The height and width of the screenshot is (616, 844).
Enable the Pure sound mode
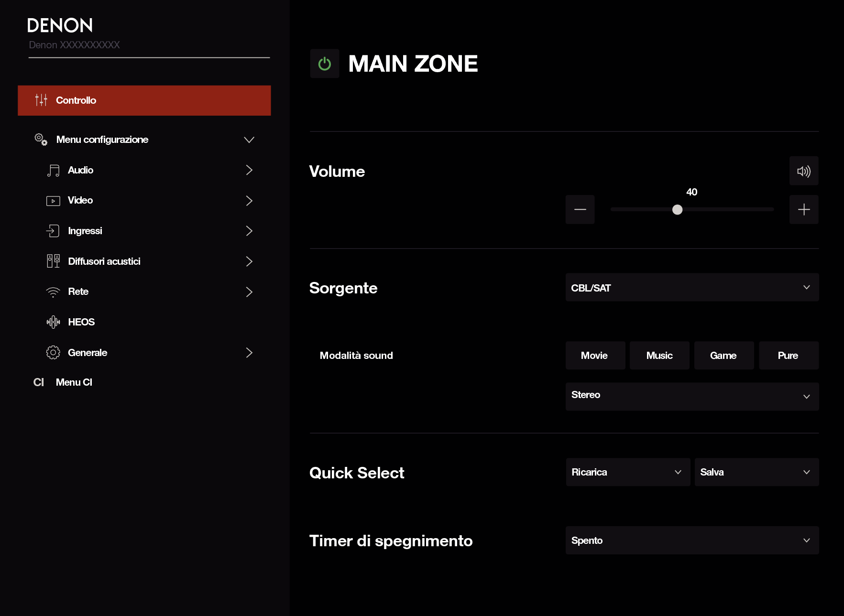[788, 356]
